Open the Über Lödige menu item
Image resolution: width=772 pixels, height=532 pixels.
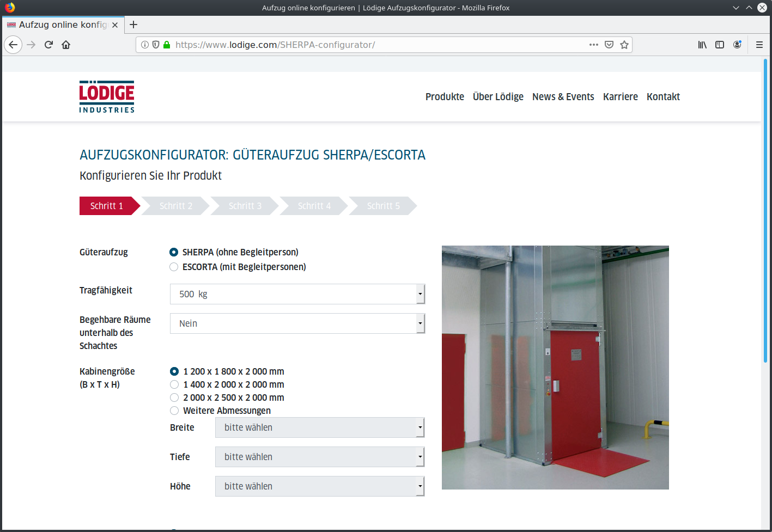click(x=498, y=97)
